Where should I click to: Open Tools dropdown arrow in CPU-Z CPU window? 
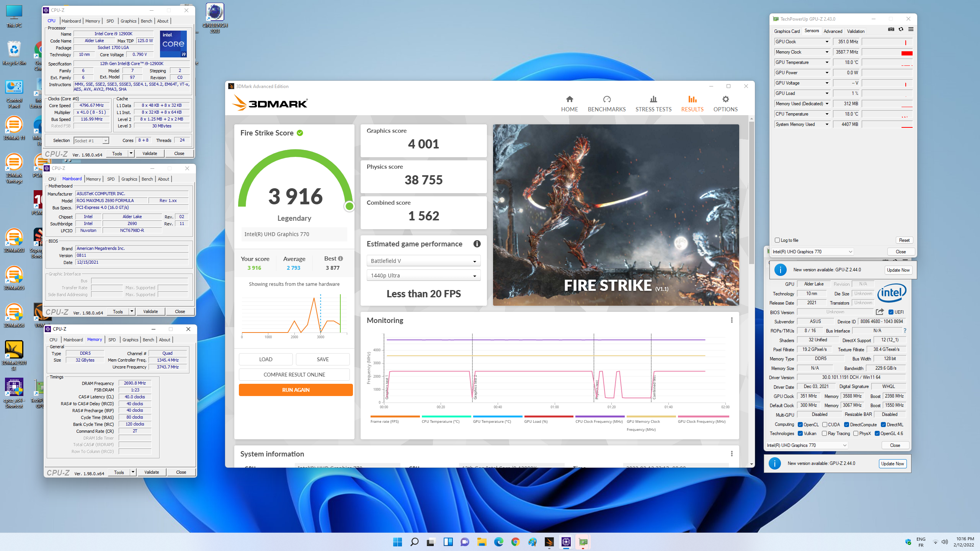131,153
